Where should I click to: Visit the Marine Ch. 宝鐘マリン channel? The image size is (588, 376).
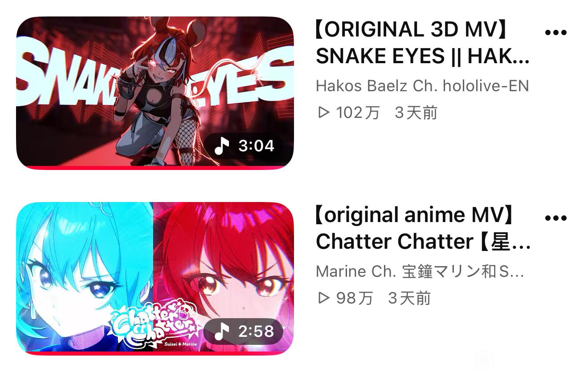[x=420, y=271]
